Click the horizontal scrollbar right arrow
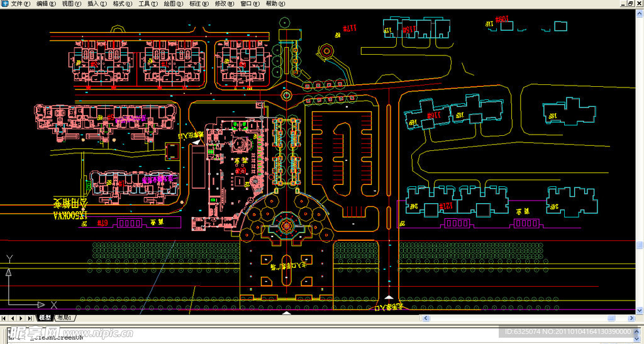The width and height of the screenshot is (644, 344). pos(631,318)
